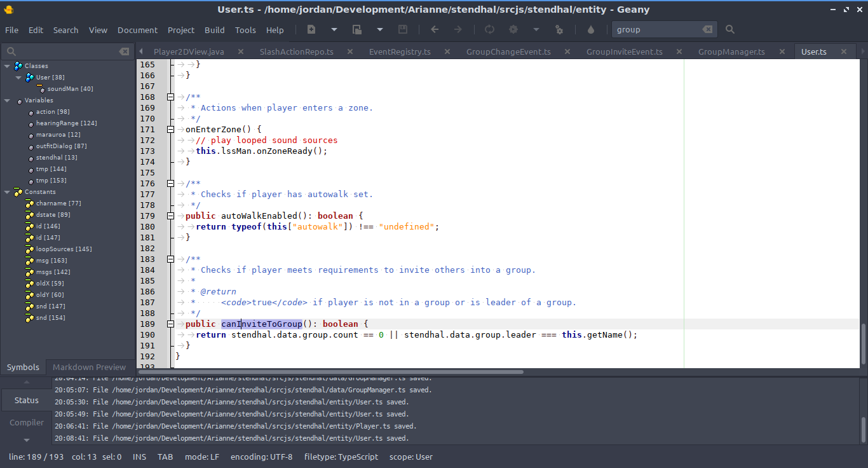Jump to hearingRange [124] symbol

66,123
